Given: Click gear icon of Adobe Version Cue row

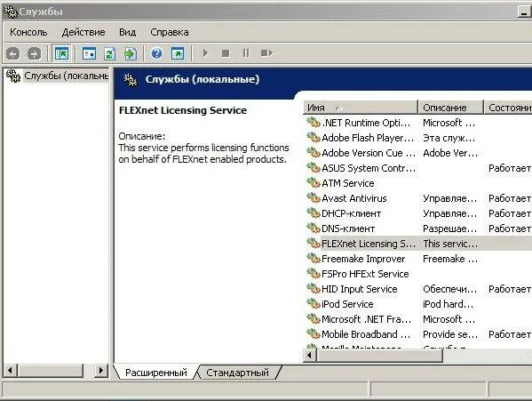Looking at the screenshot, I should [x=314, y=152].
